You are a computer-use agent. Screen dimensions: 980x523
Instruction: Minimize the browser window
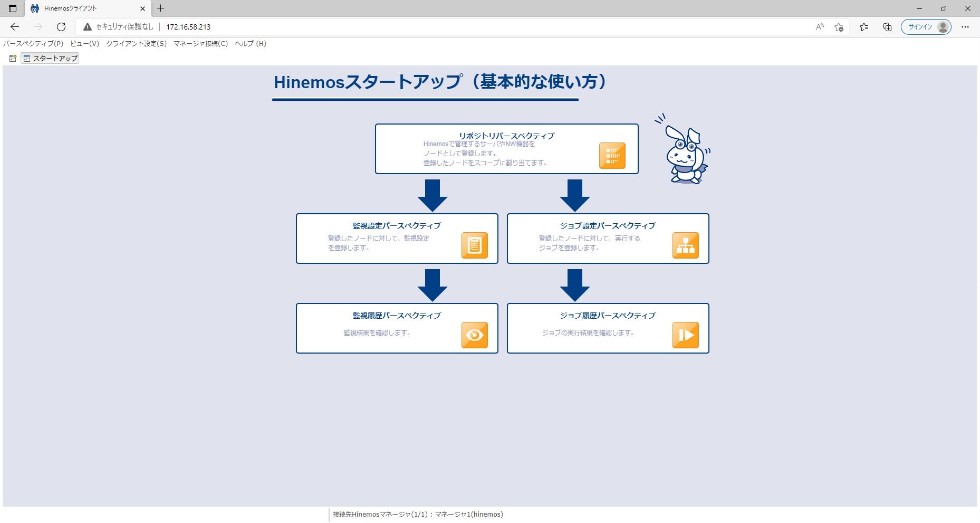pos(919,8)
